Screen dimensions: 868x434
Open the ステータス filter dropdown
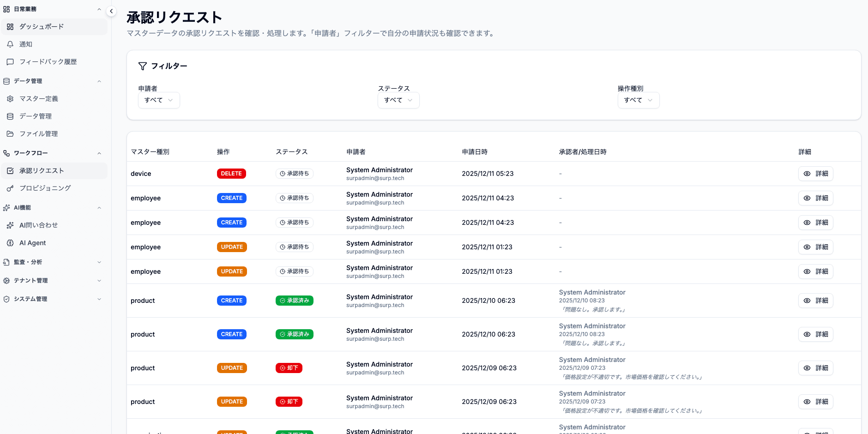pyautogui.click(x=398, y=100)
